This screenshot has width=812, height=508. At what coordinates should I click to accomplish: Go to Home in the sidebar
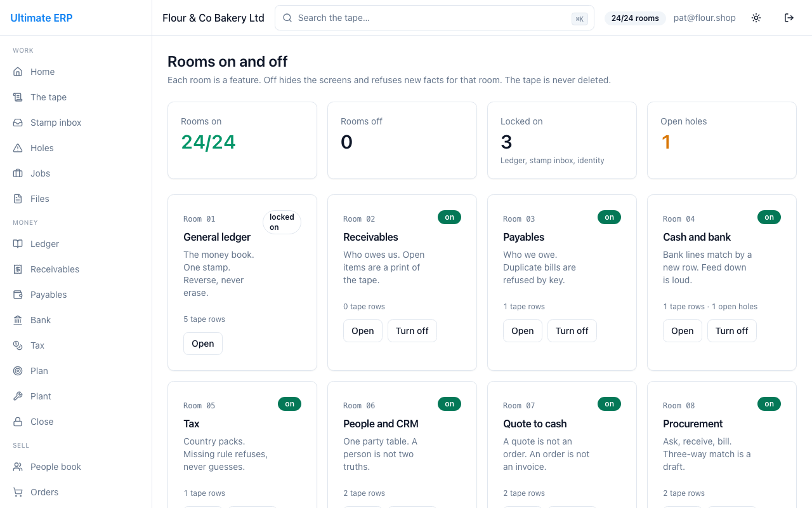(x=76, y=72)
